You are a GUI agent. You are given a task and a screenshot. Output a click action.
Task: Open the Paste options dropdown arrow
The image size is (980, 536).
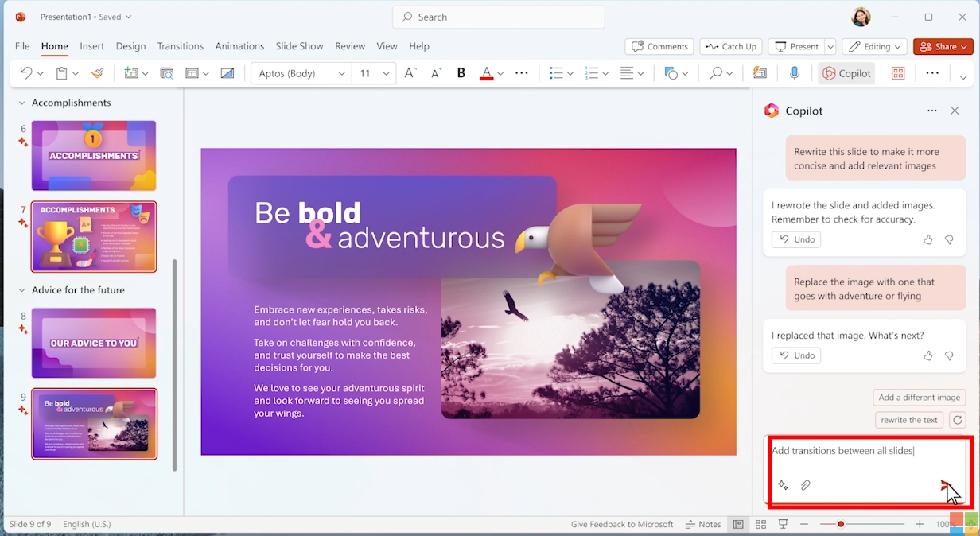(76, 73)
